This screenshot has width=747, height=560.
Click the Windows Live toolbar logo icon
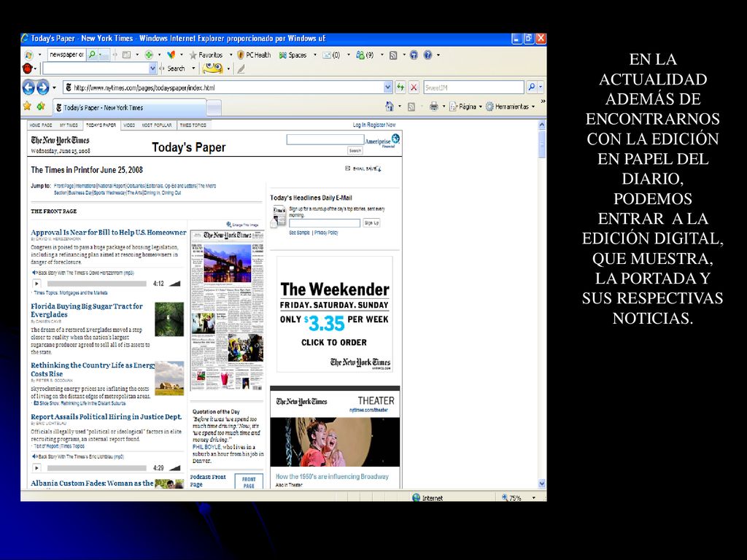pyautogui.click(x=29, y=55)
